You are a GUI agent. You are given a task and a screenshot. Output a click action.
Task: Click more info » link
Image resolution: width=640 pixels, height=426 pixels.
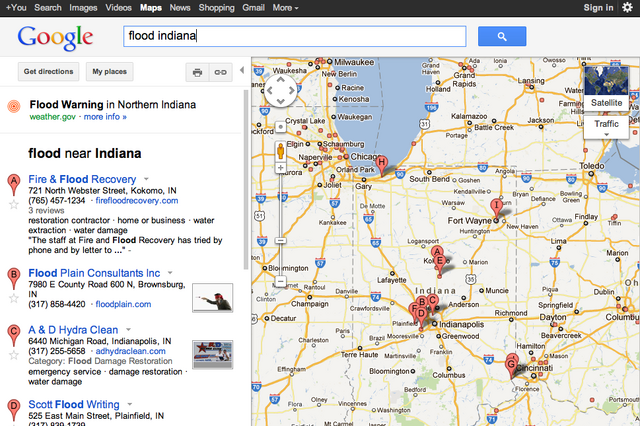pos(105,117)
